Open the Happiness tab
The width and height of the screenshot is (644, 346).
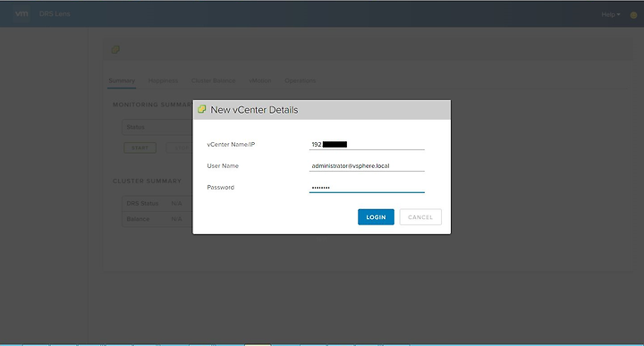(x=163, y=80)
